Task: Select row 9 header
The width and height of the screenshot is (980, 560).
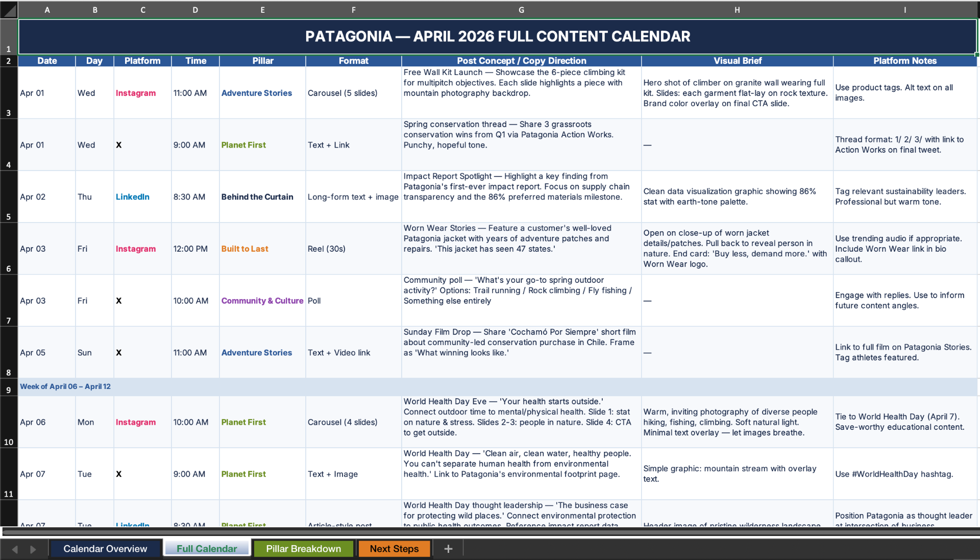Action: 9,388
